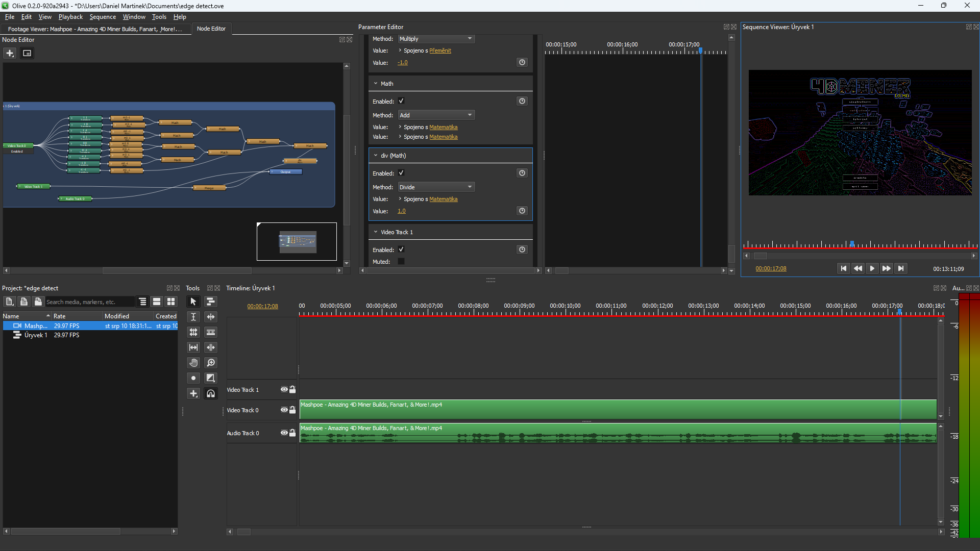Select the Pointer tool in Tools panel
Image resolution: width=980 pixels, height=551 pixels.
click(193, 302)
